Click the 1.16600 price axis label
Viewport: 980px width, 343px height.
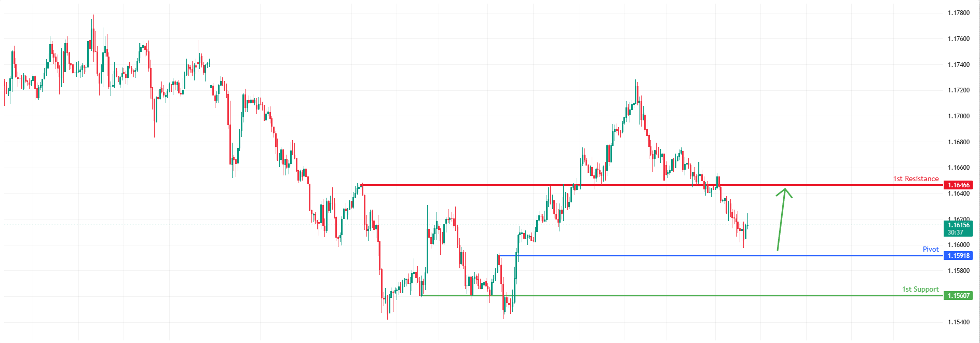tap(958, 168)
